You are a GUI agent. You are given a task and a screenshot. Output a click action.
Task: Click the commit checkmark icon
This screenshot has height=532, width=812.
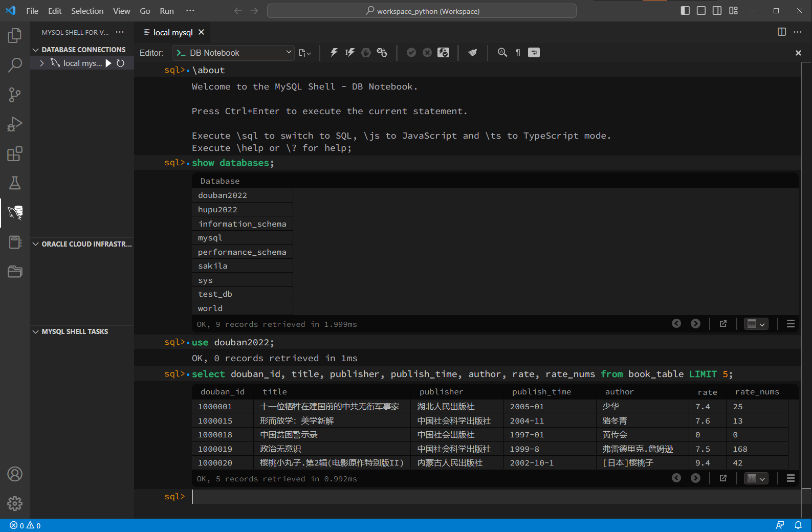click(411, 52)
